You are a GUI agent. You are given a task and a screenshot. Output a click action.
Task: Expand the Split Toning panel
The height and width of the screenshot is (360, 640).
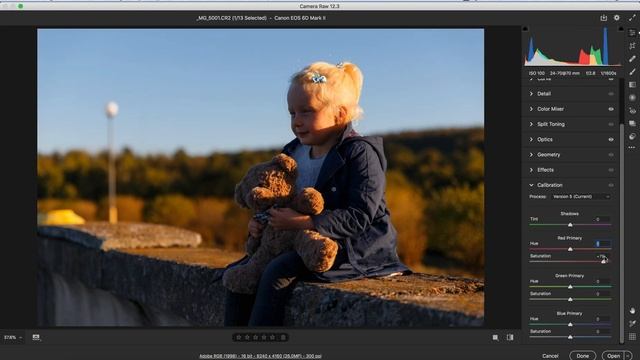click(x=531, y=124)
